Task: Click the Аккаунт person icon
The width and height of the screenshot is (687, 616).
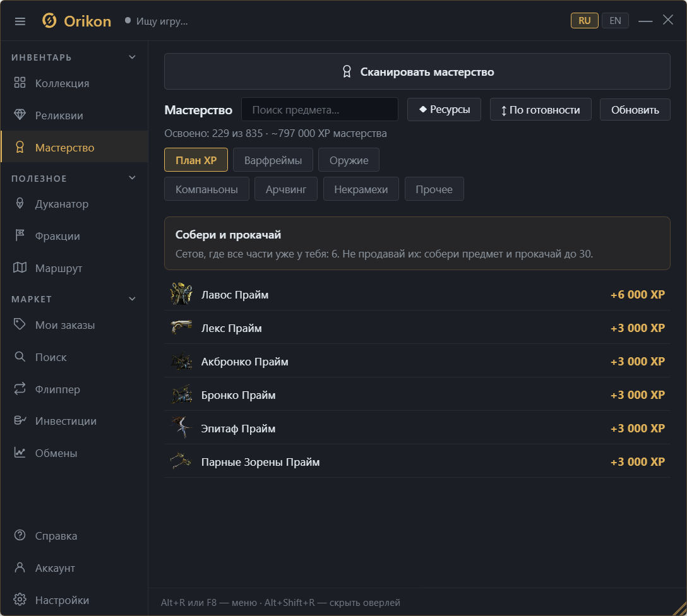Action: pos(20,567)
